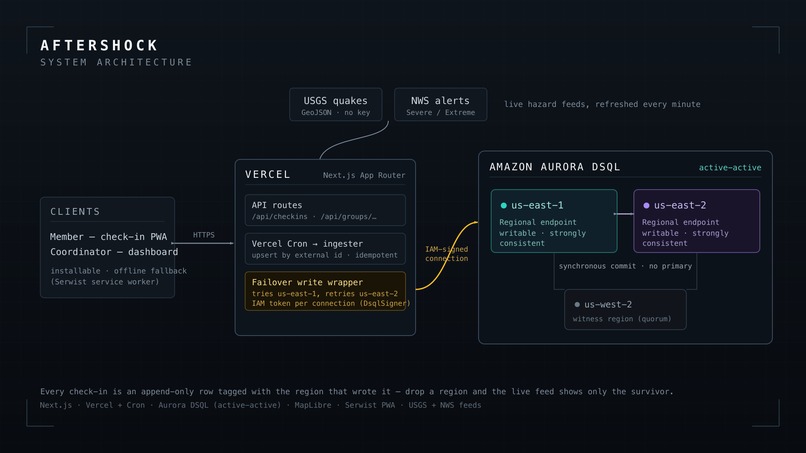This screenshot has height=453, width=806.
Task: Click the 'IAM-signed connection' label
Action: [447, 253]
